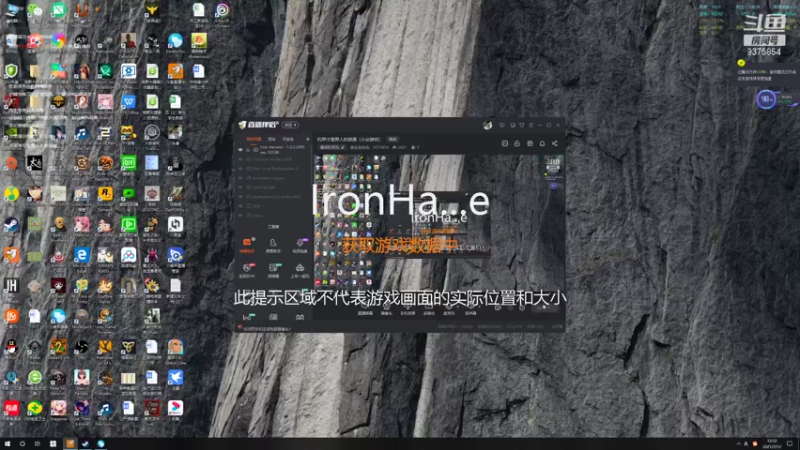Open the blue WPS Office desktop icon
Viewport: 800px width, 450px height.
click(x=129, y=102)
